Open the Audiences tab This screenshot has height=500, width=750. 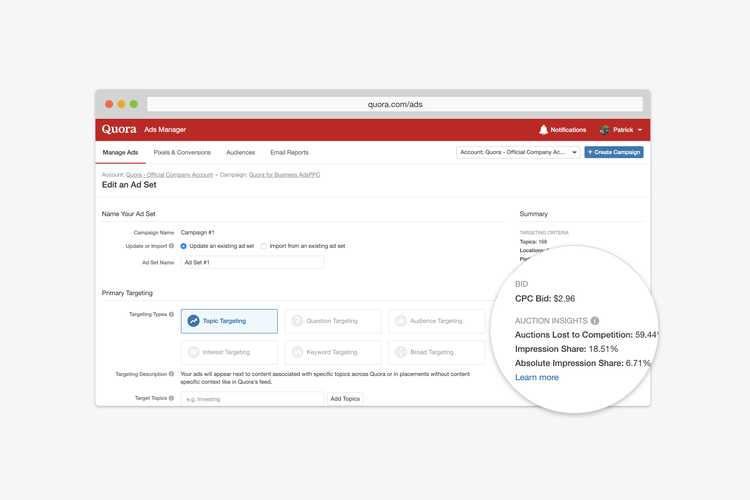[x=240, y=153]
